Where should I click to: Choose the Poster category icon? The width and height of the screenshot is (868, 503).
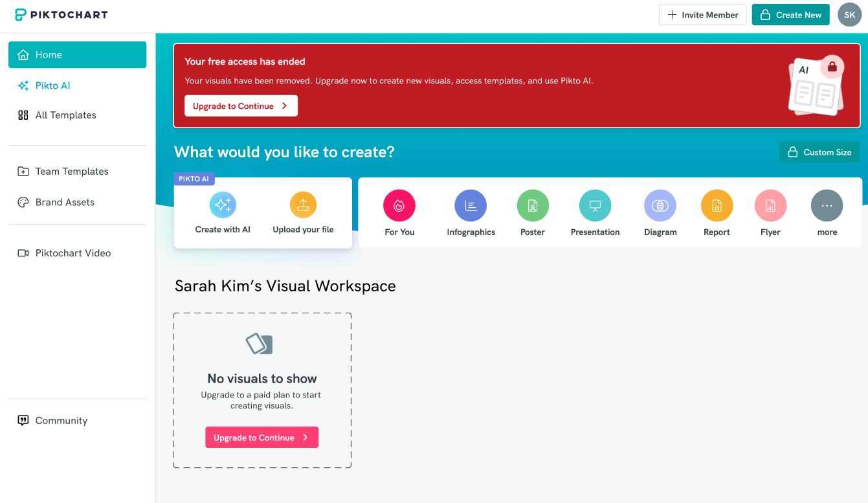pos(533,206)
